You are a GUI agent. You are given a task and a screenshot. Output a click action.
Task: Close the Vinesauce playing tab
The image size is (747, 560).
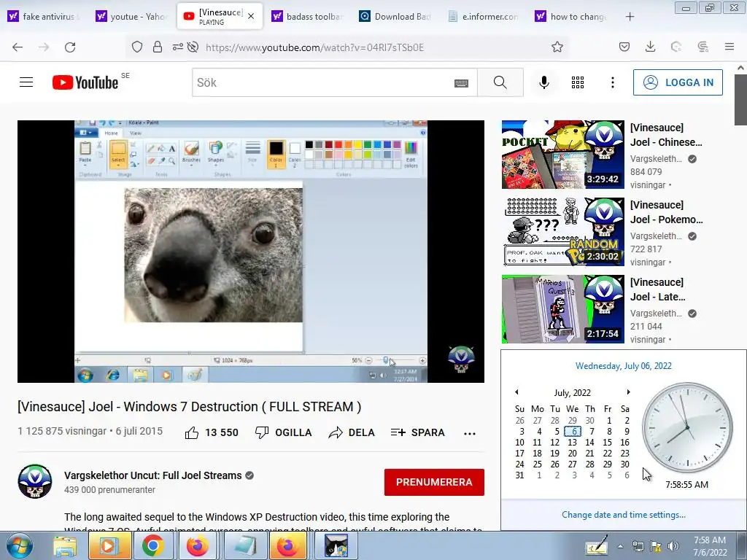point(251,17)
